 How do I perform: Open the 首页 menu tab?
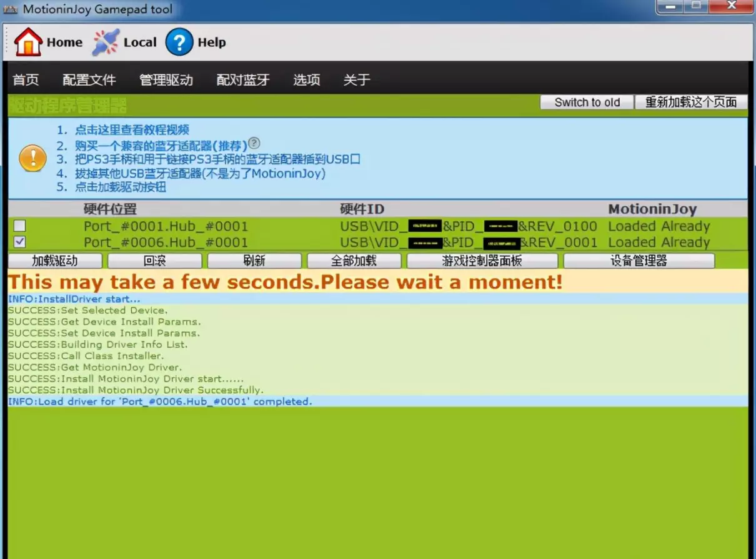(26, 80)
